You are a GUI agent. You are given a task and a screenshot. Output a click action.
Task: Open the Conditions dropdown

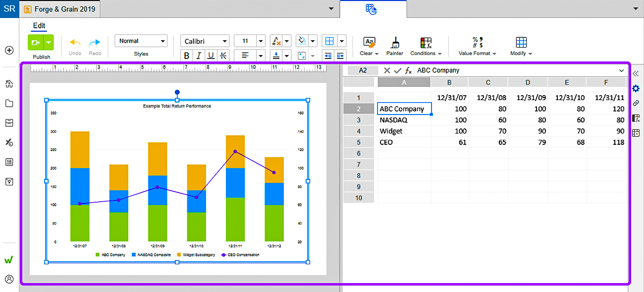coord(426,54)
